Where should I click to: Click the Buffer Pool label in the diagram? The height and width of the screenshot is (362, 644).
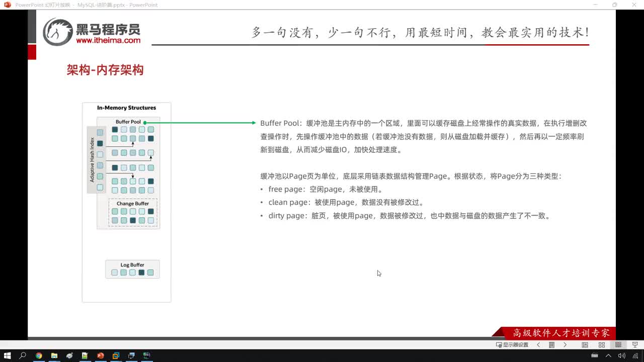(128, 122)
